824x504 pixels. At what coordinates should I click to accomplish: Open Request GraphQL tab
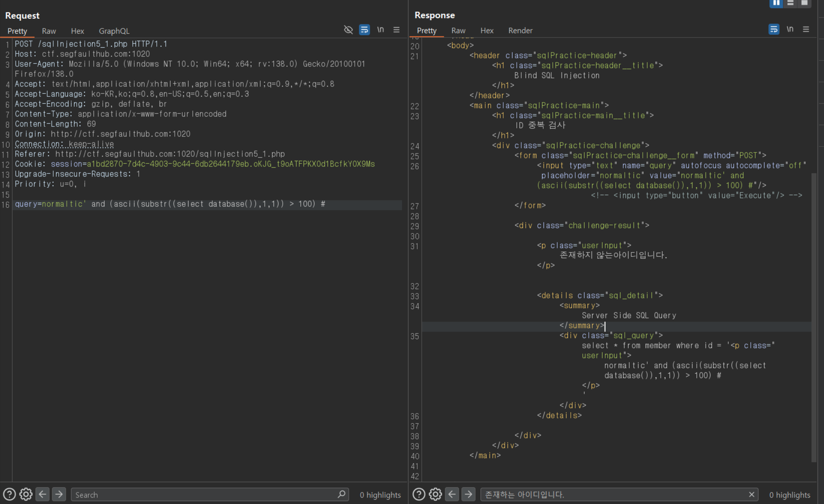pyautogui.click(x=114, y=31)
